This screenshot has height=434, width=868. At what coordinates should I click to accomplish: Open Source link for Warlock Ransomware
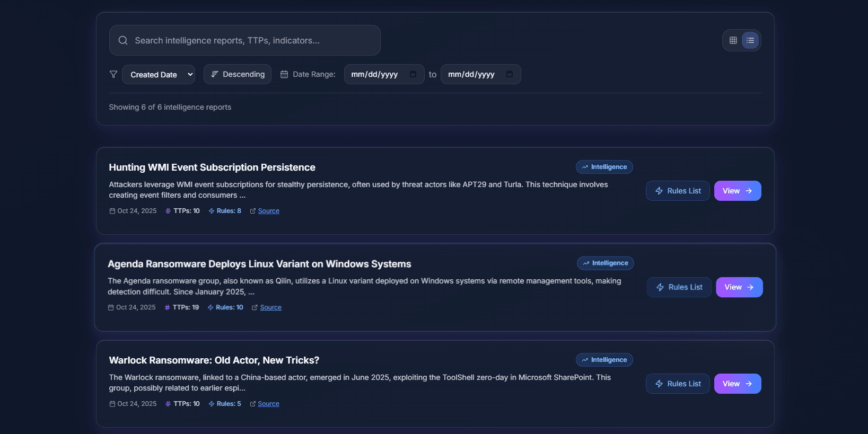click(268, 404)
